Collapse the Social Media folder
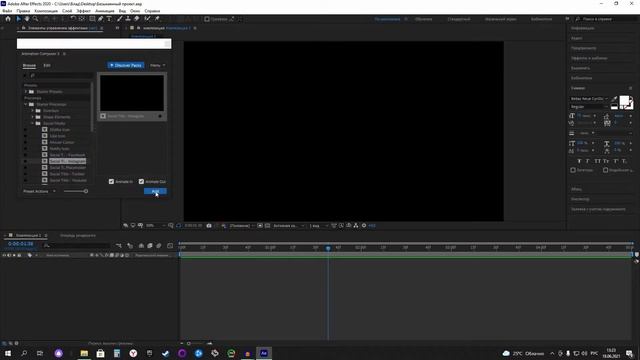Viewport: 640px width, 360px height. click(33, 123)
